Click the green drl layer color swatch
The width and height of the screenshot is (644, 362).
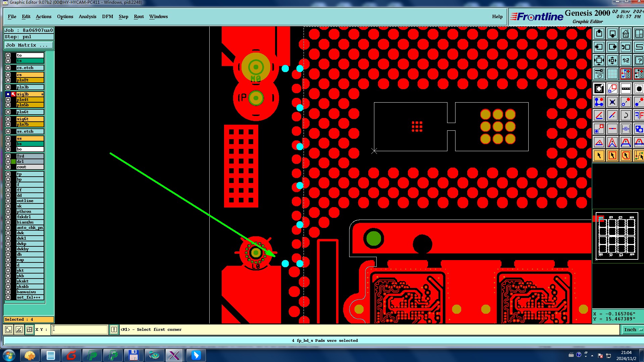click(13, 162)
